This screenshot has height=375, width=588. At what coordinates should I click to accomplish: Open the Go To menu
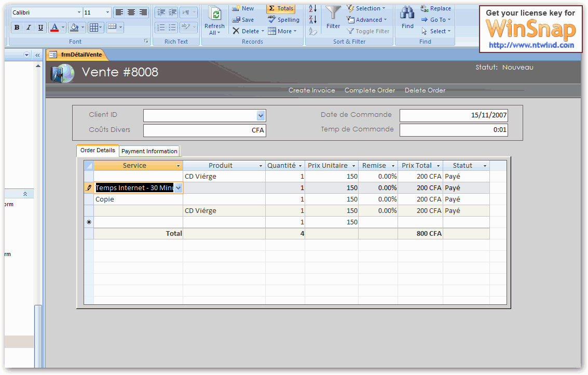436,20
